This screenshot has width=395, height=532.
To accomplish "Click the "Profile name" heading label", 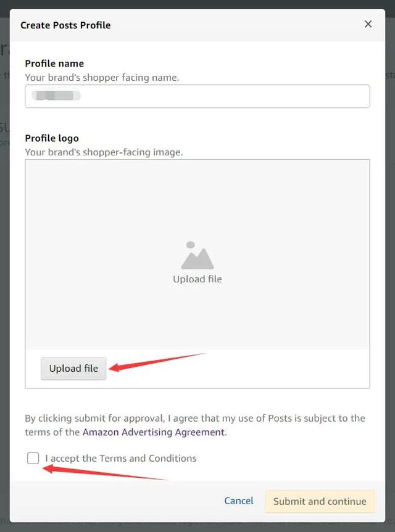I will click(54, 63).
